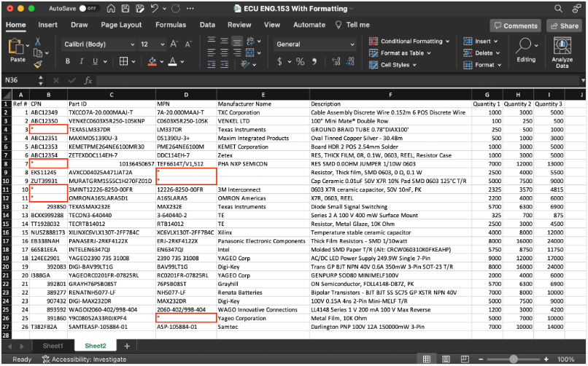Increase decimal places
The width and height of the screenshot is (588, 366).
pos(336,61)
